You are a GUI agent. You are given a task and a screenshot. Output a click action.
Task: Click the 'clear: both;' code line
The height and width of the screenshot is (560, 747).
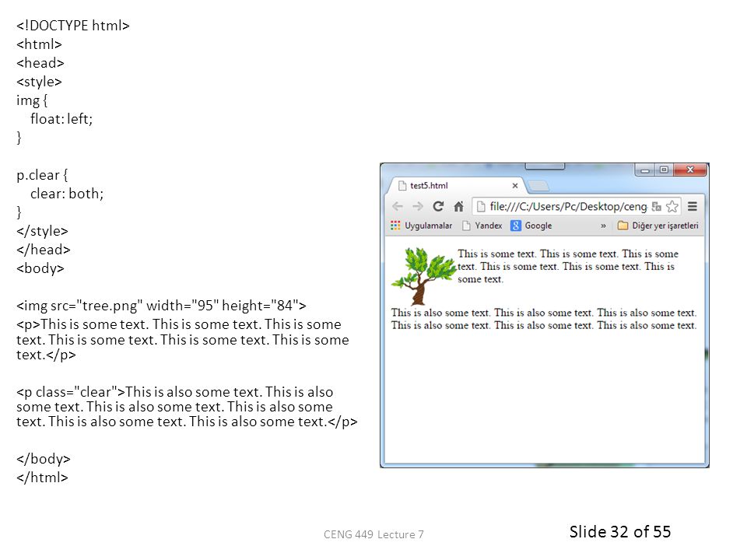pos(67,194)
